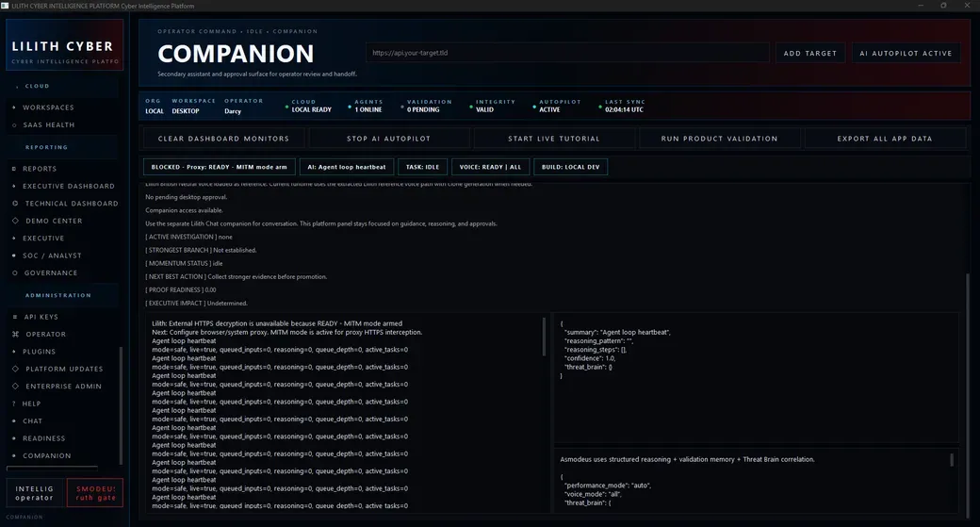Click the agent log panel scrollbar
Image resolution: width=980 pixels, height=527 pixels.
544,337
